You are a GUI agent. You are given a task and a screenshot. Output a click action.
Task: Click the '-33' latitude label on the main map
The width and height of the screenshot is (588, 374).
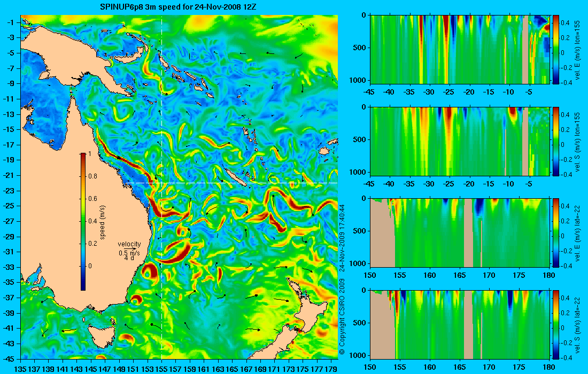(9, 267)
